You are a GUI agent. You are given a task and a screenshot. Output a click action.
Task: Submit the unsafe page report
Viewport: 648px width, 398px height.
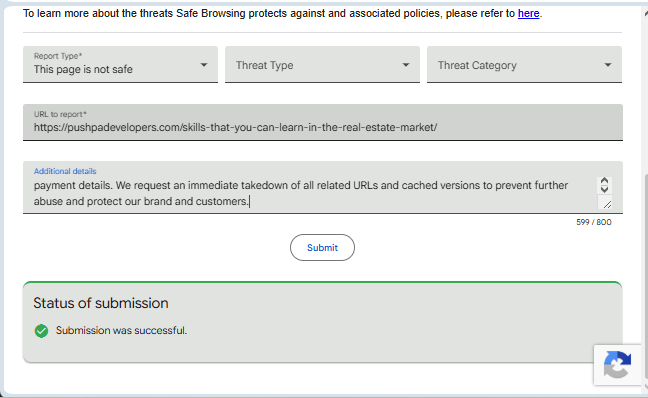coord(322,248)
